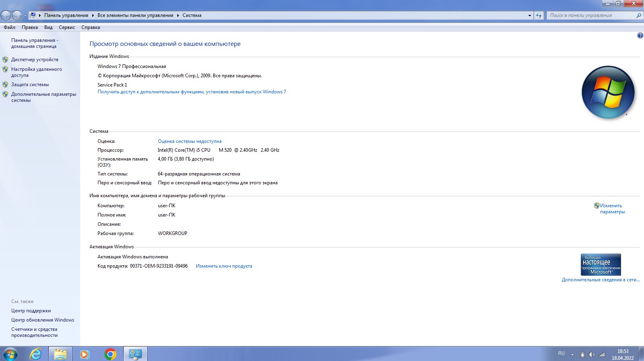644x361 pixels.
Task: Open 'Настройка удаленного доступа' link
Action: pyautogui.click(x=37, y=72)
